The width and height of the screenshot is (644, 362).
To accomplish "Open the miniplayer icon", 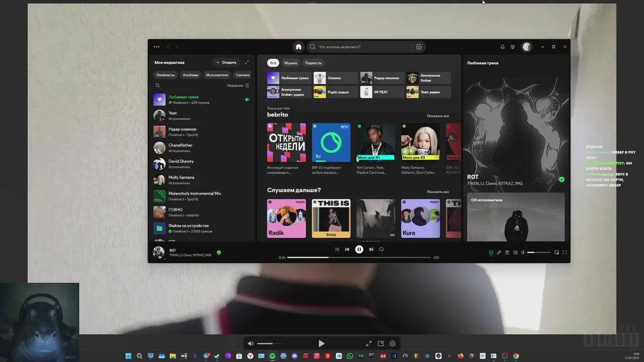I will pos(556,252).
